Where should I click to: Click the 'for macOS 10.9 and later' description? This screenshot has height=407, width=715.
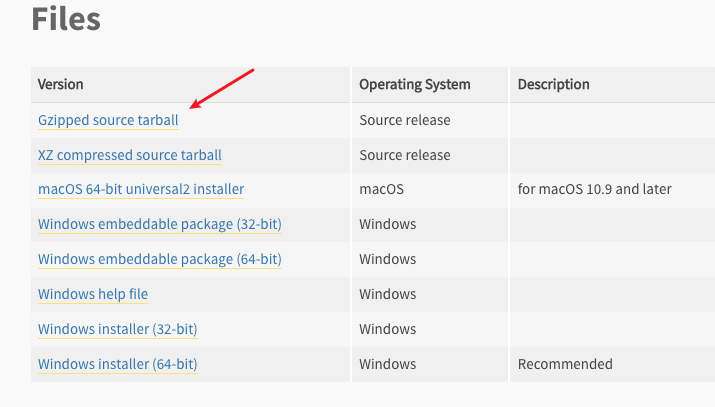pyautogui.click(x=594, y=189)
